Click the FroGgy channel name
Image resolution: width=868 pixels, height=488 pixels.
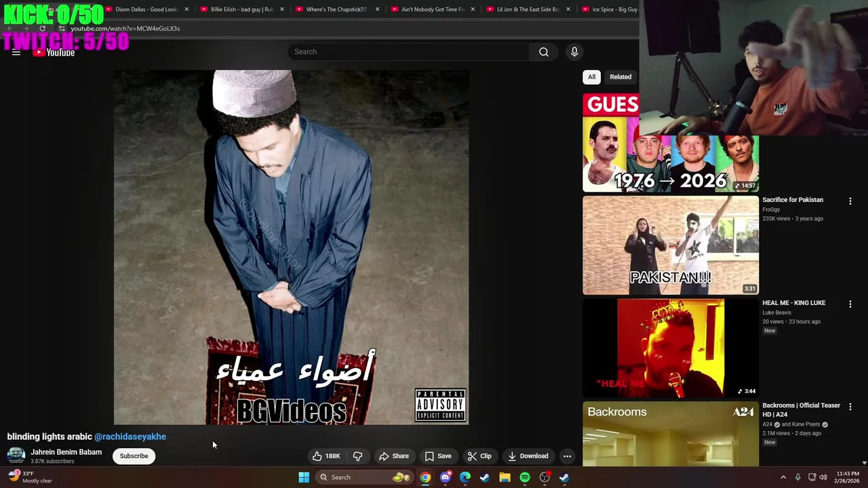(x=771, y=209)
